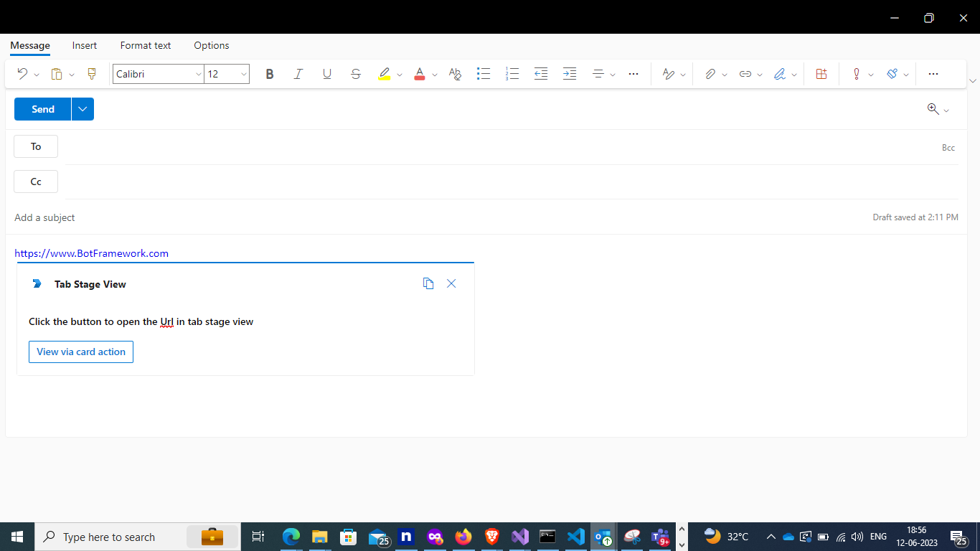Apply yellow text highlight color

[x=385, y=74]
